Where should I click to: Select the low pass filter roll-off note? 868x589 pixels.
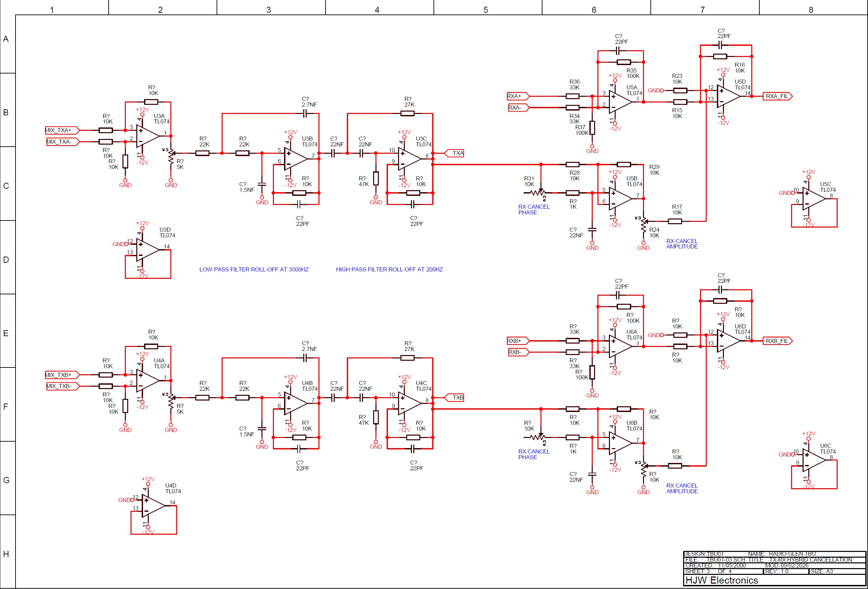[254, 269]
